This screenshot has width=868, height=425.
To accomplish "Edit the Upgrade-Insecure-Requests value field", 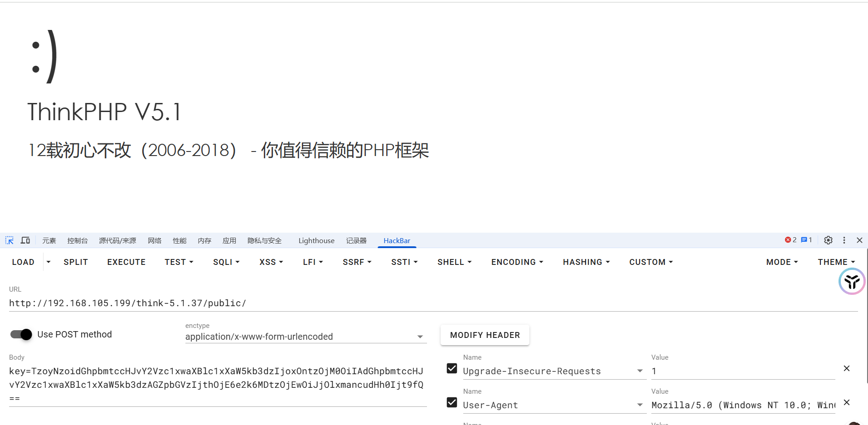I will (743, 371).
